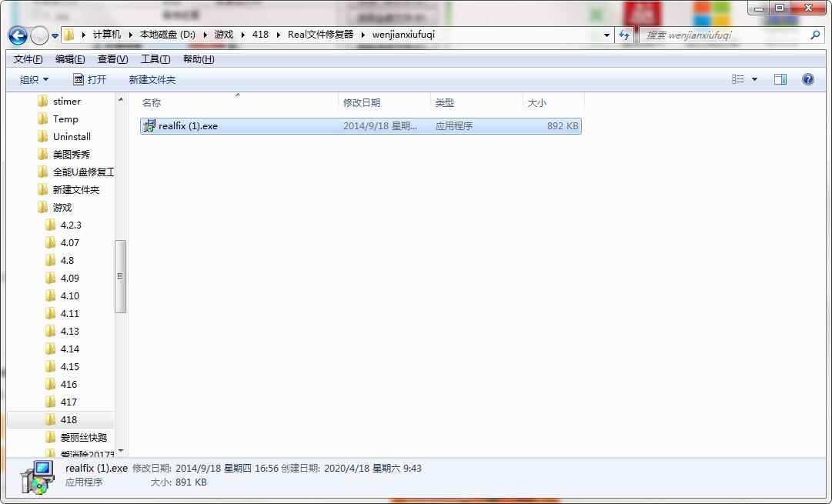Select the 417 folder
832x504 pixels.
(68, 402)
